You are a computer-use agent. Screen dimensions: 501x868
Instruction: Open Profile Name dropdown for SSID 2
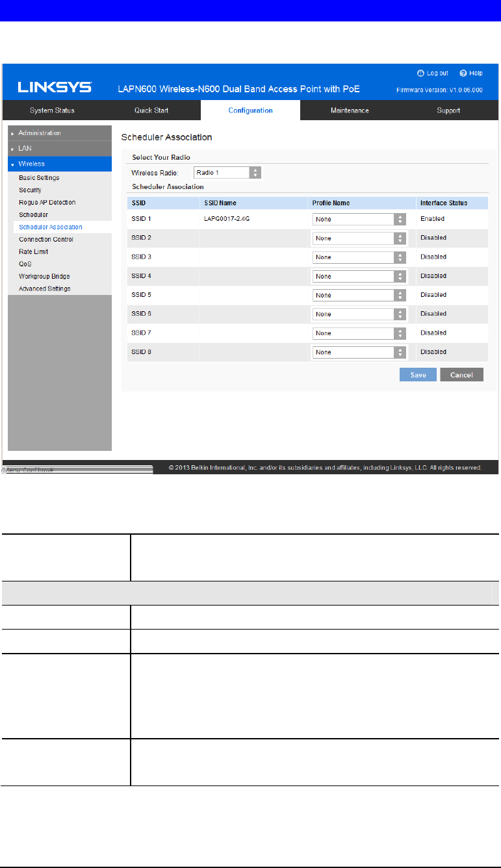pos(359,238)
